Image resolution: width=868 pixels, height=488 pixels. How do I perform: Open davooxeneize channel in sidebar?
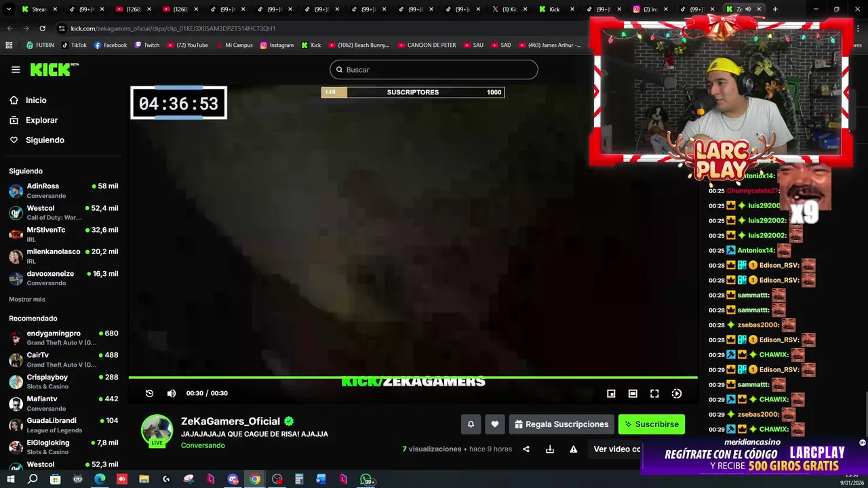coord(63,278)
